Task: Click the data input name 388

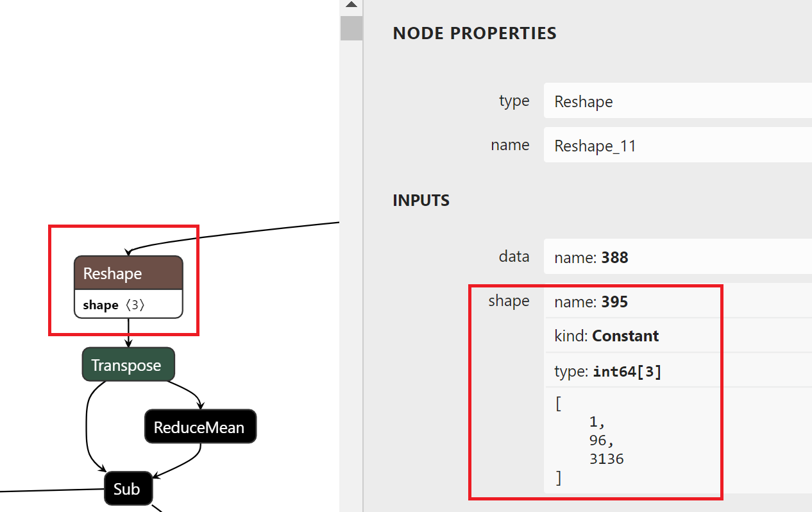Action: (678, 257)
